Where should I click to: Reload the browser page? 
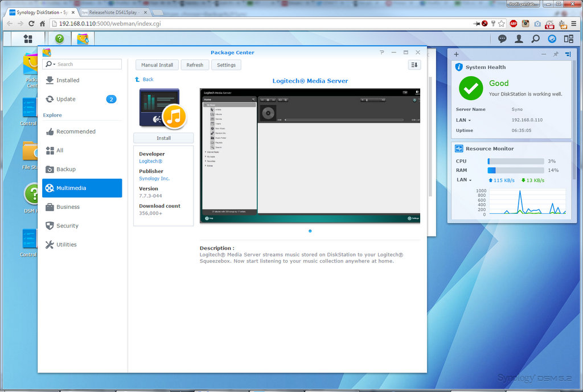[32, 24]
